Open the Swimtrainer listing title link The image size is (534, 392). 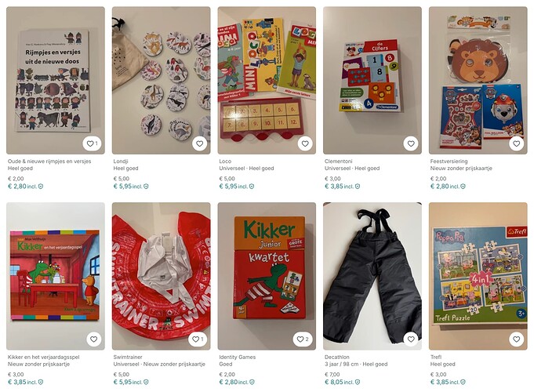pyautogui.click(x=128, y=357)
